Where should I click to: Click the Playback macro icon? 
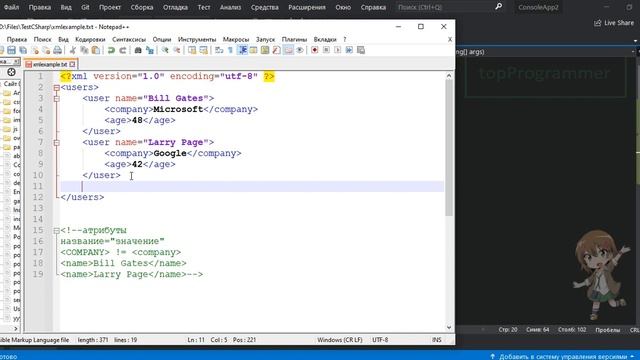point(338,50)
